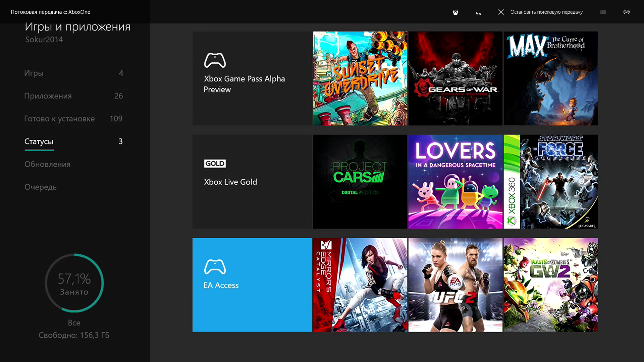Toggle the microphone icon in streaming bar
The width and height of the screenshot is (644, 362).
tap(478, 12)
